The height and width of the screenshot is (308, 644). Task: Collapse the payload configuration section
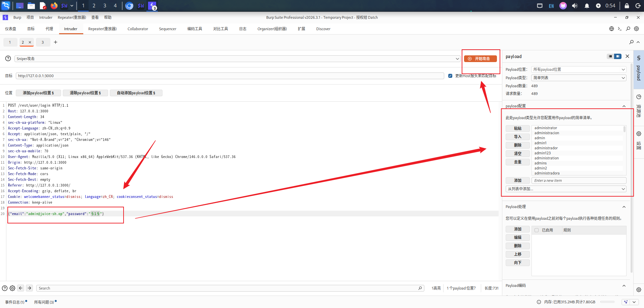pos(624,106)
